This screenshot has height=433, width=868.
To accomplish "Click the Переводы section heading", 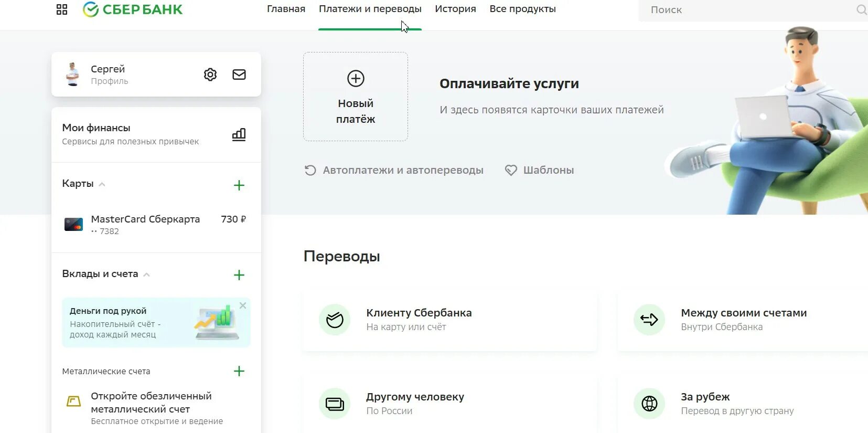I will (x=341, y=257).
